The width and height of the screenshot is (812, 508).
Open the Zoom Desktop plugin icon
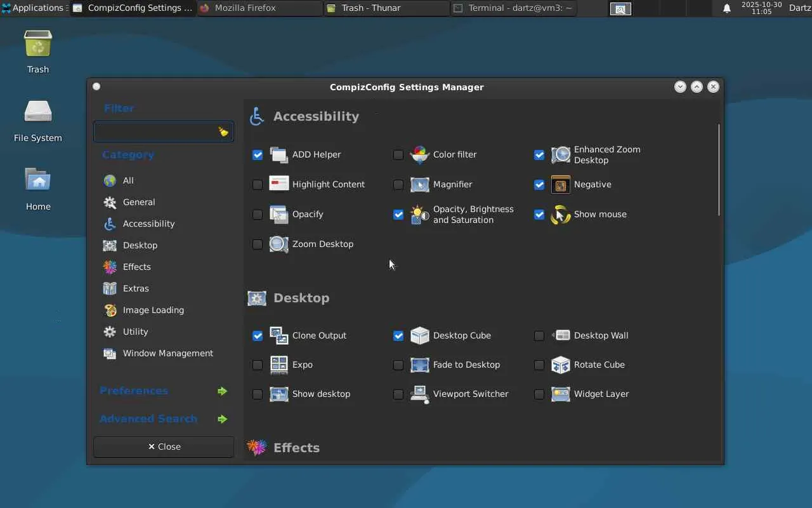coord(279,244)
